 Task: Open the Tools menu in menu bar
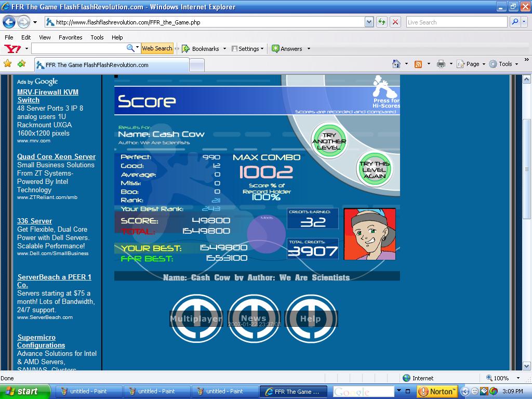(x=97, y=37)
